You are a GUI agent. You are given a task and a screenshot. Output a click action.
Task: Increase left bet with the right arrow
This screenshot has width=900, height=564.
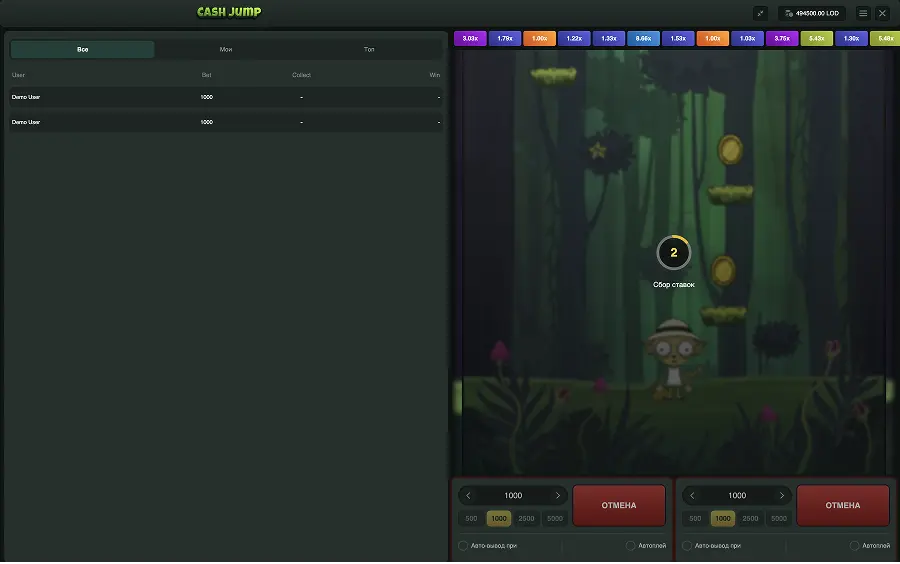557,495
